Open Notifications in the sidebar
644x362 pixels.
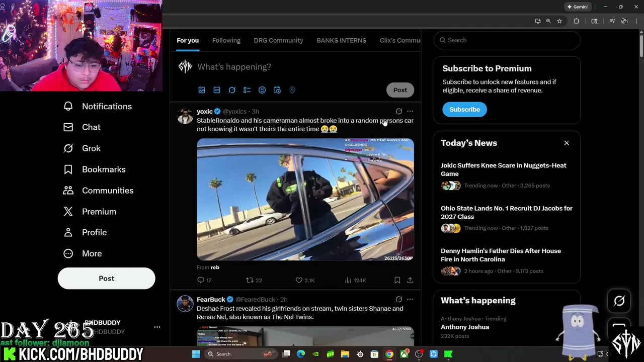coord(98,106)
